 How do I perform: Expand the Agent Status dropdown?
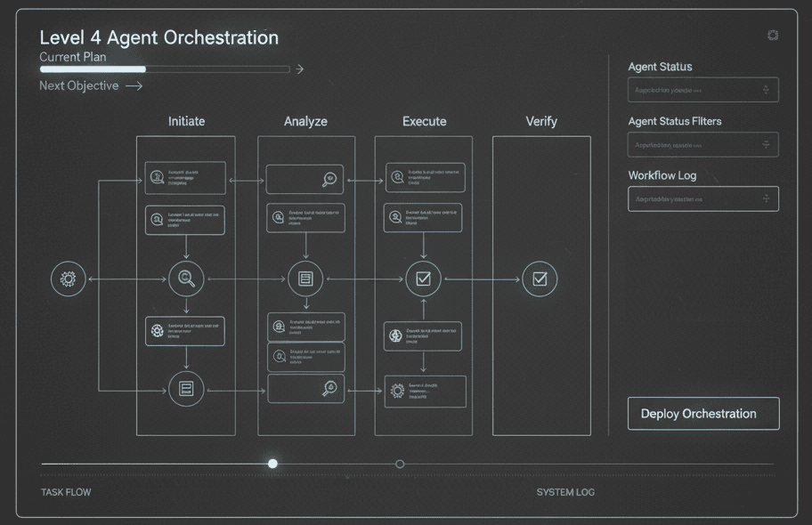point(702,90)
